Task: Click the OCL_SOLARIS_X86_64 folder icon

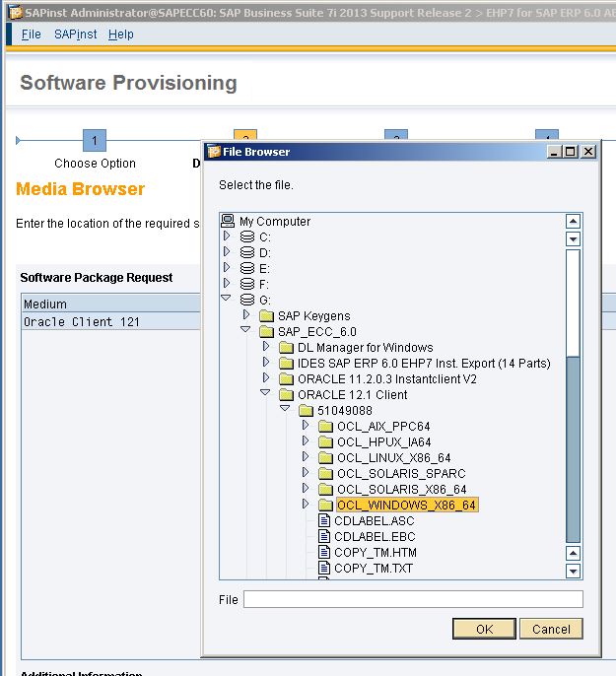Action: (325, 490)
